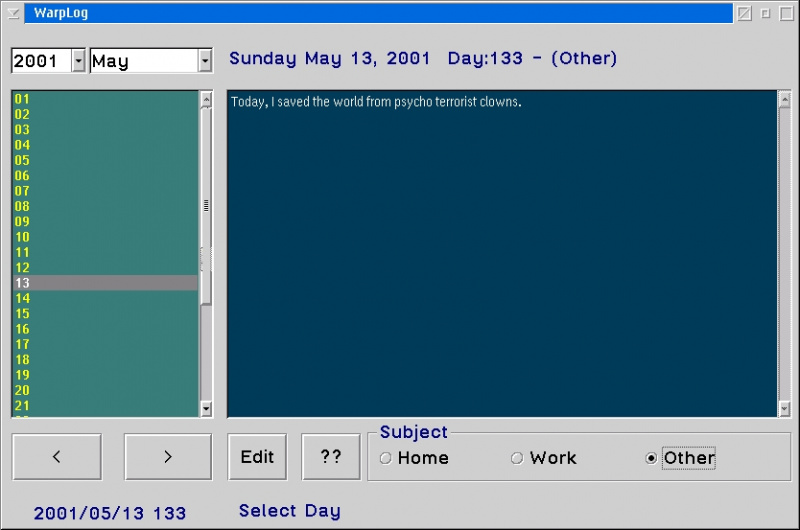
Task: Click the month field showing May
Action: click(x=144, y=61)
